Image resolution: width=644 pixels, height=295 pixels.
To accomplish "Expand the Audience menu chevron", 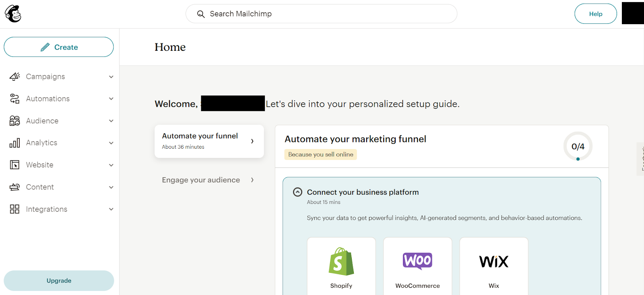I will 111,121.
